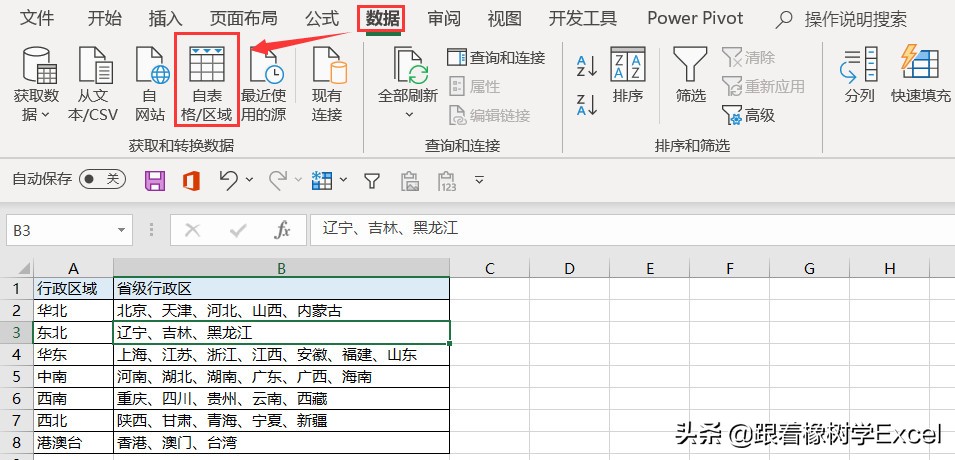Image resolution: width=955 pixels, height=460 pixels.
Task: Click the Save icon in quick access toolbar
Action: 155,180
